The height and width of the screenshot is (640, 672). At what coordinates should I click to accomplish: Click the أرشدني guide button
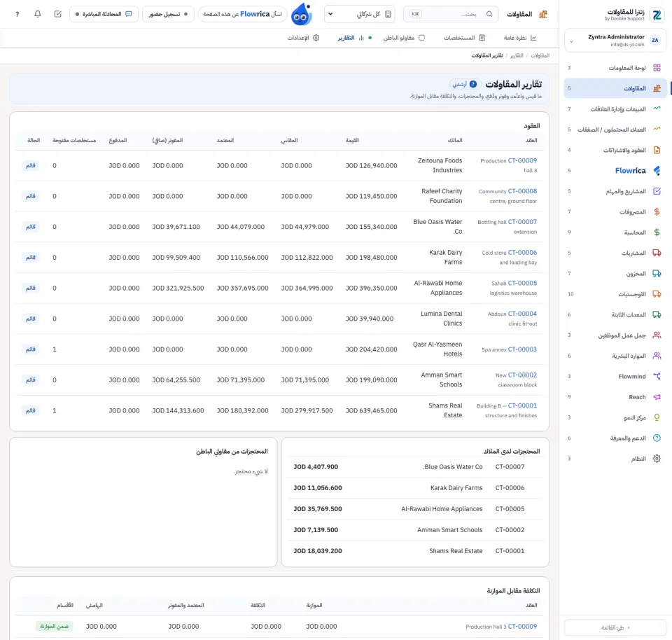point(465,84)
